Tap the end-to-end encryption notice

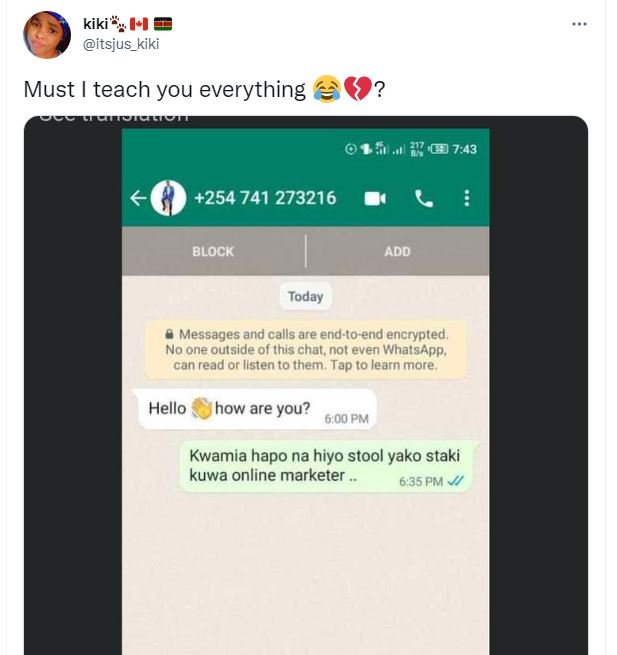click(305, 350)
